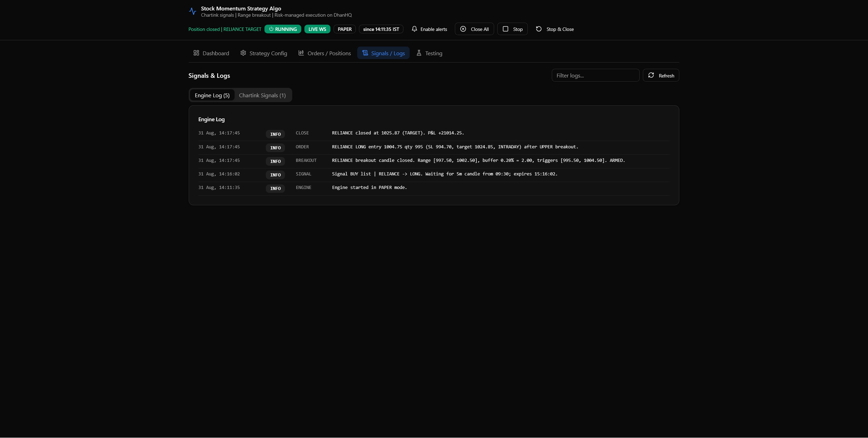Image resolution: width=868 pixels, height=438 pixels.
Task: Click the circled X Close All icon
Action: pyautogui.click(x=463, y=29)
